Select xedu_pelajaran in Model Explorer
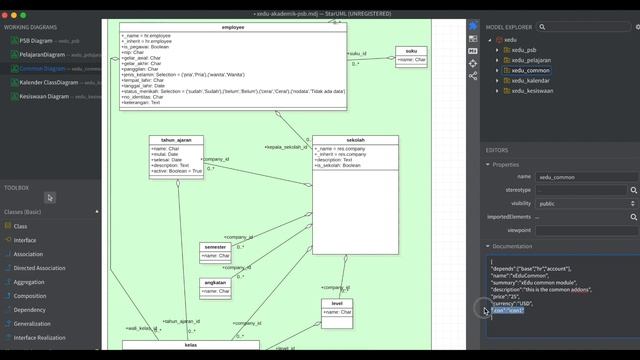The height and width of the screenshot is (360, 640). [x=531, y=60]
